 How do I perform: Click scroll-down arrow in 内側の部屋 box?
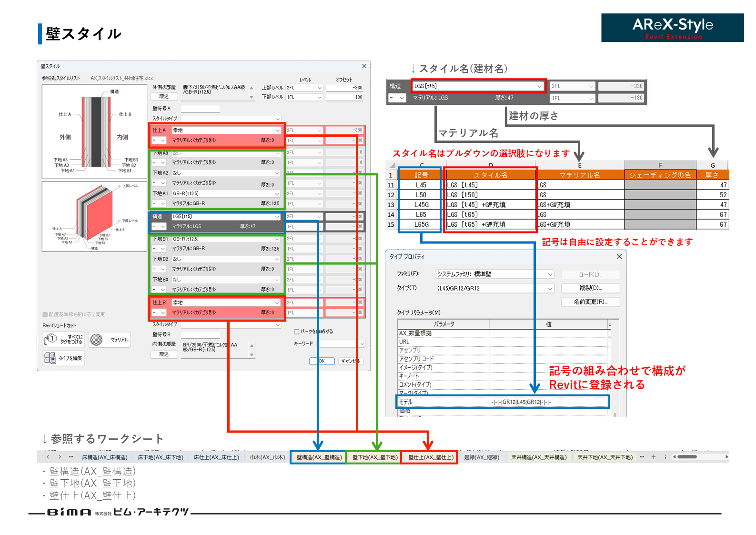[x=252, y=355]
